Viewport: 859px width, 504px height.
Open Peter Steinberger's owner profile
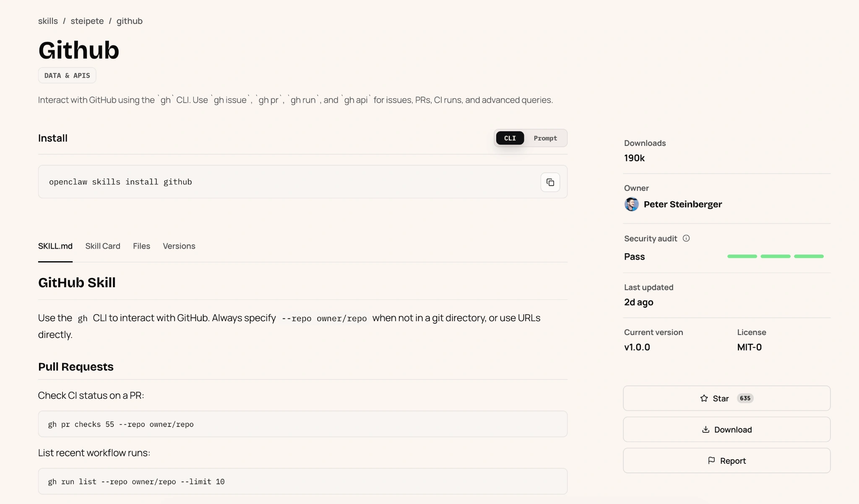pyautogui.click(x=682, y=204)
